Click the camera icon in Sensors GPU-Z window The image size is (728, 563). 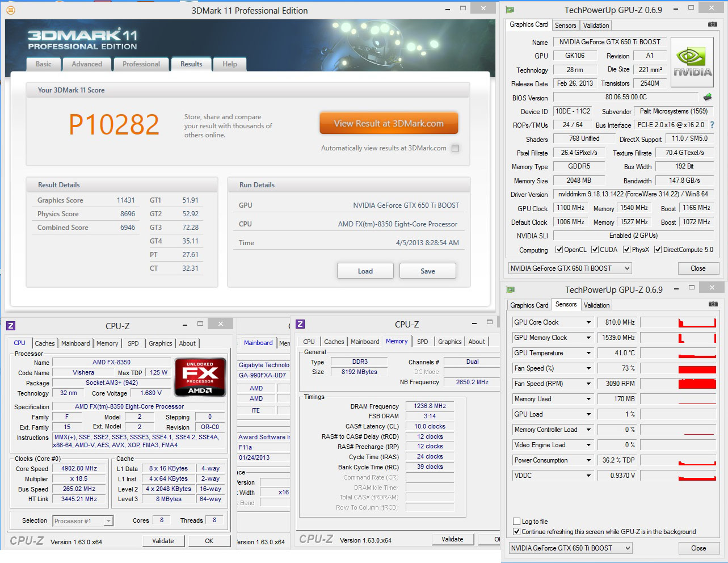tap(713, 304)
